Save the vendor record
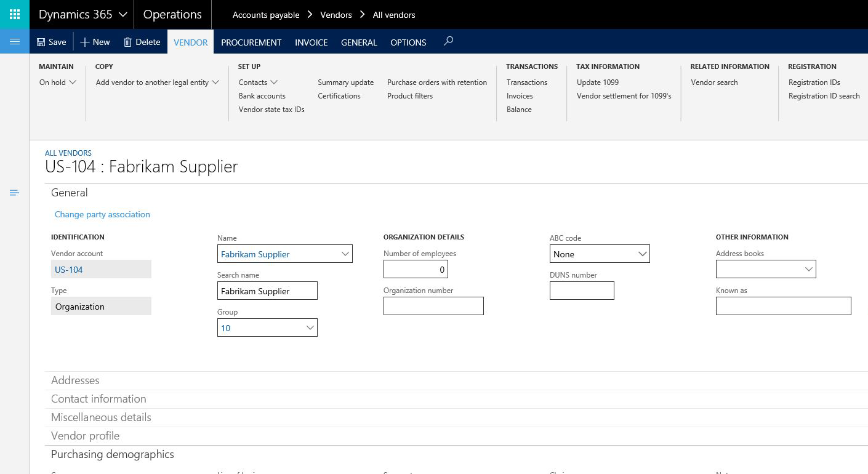The image size is (868, 474). pyautogui.click(x=51, y=42)
